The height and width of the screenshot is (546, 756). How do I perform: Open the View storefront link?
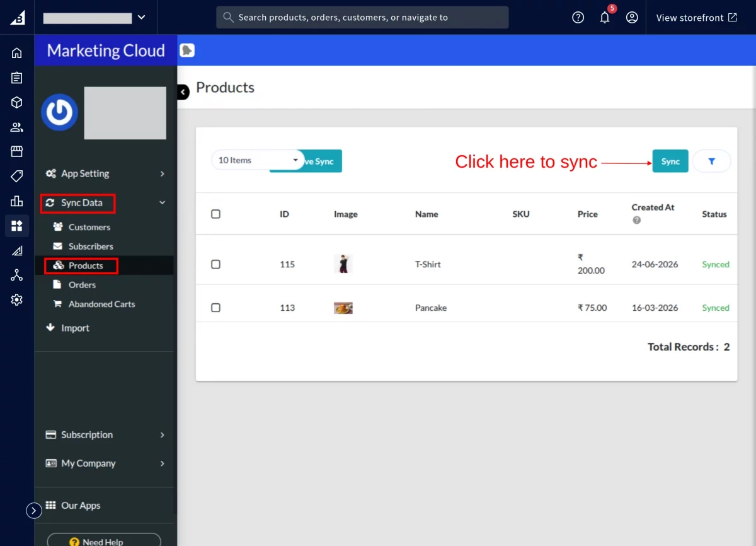click(697, 18)
